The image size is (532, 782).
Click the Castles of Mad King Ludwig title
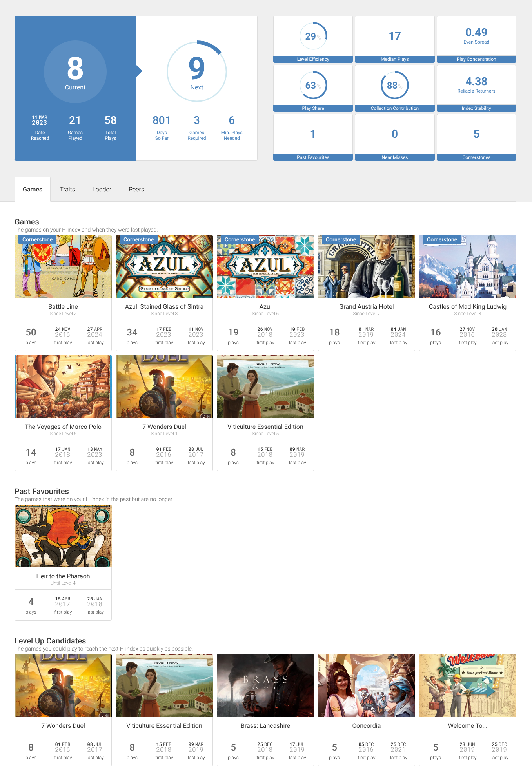[x=468, y=306]
